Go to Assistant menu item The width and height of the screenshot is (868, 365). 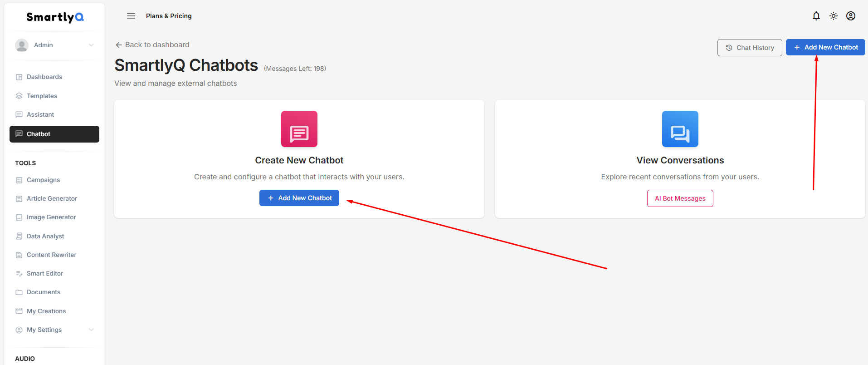[x=40, y=114]
